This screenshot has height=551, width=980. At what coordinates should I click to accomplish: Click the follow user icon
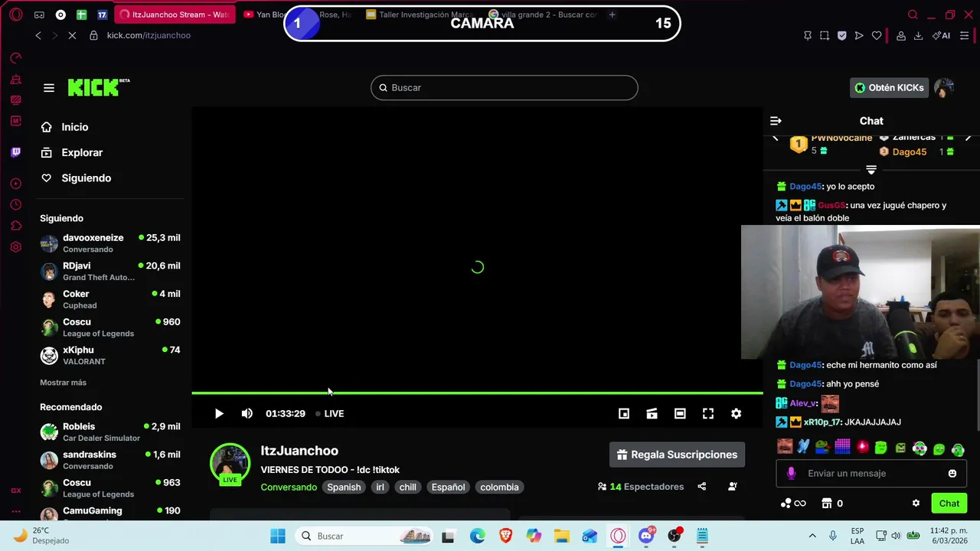coord(733,487)
